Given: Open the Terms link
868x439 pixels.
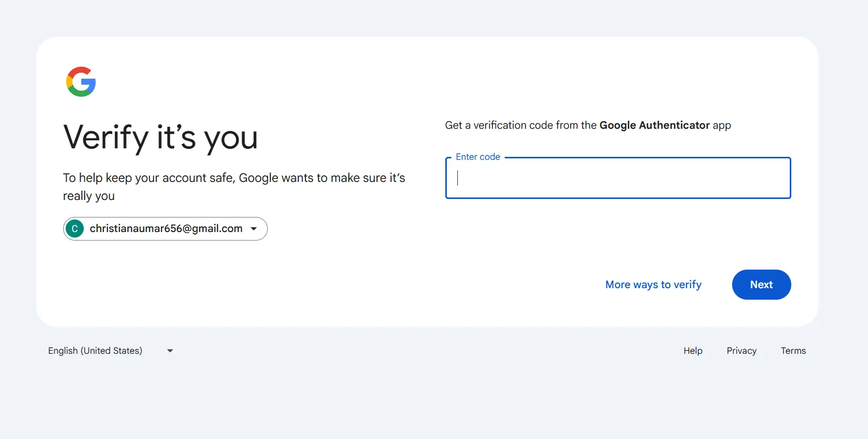Looking at the screenshot, I should [x=793, y=351].
